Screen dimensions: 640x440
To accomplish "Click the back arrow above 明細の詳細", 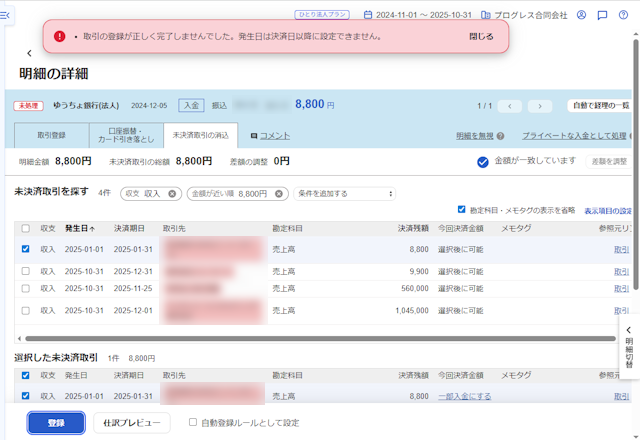I will pos(29,53).
